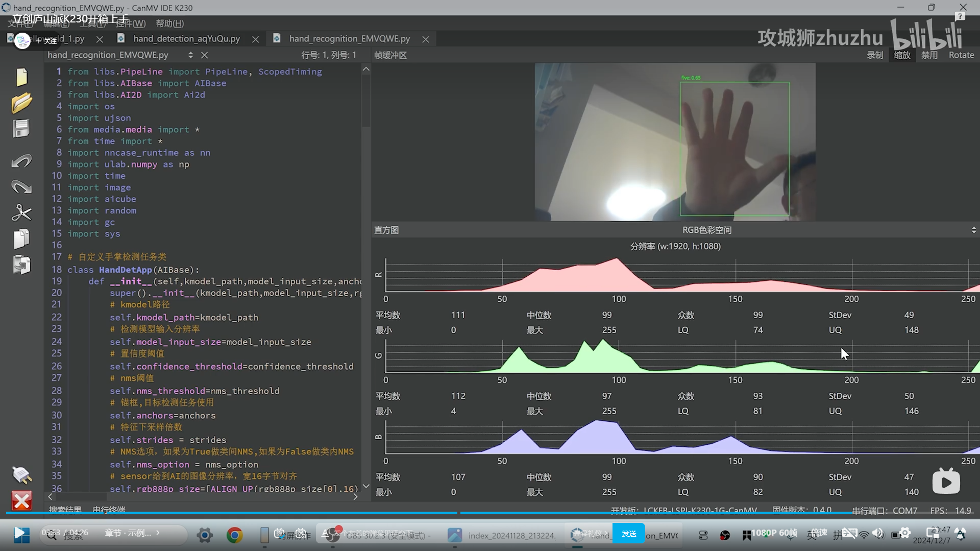The width and height of the screenshot is (980, 551).
Task: Open Google Chrome from the taskbar
Action: pyautogui.click(x=235, y=535)
